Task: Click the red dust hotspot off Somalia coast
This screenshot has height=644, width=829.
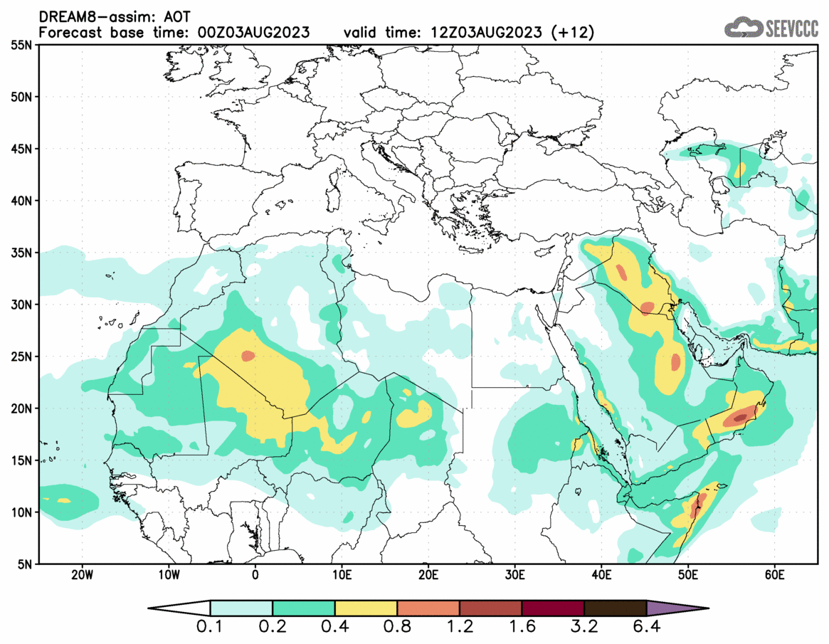Action: [697, 507]
